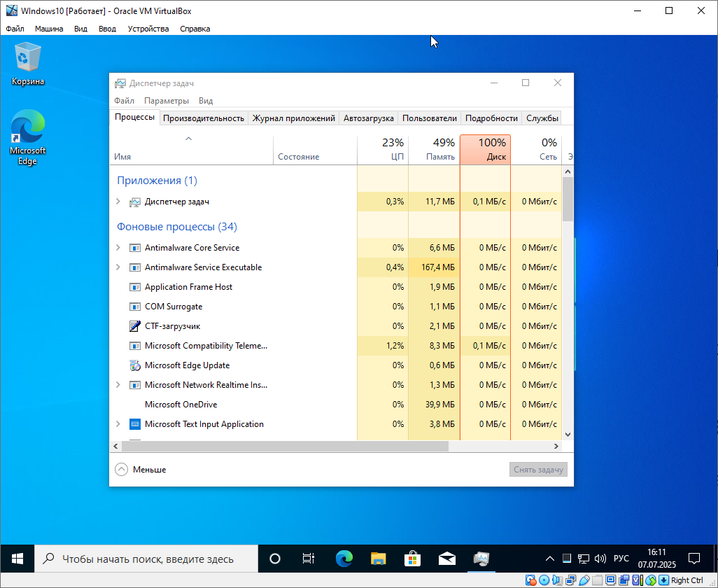Viewport: 718px width, 588px height.
Task: Click Task Manager CPU meter tray icon
Action: 566,558
